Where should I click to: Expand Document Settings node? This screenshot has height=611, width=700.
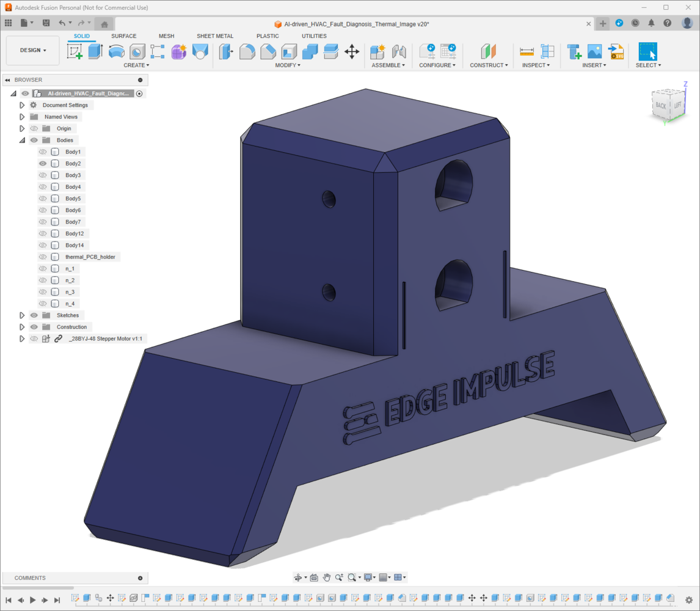(22, 105)
